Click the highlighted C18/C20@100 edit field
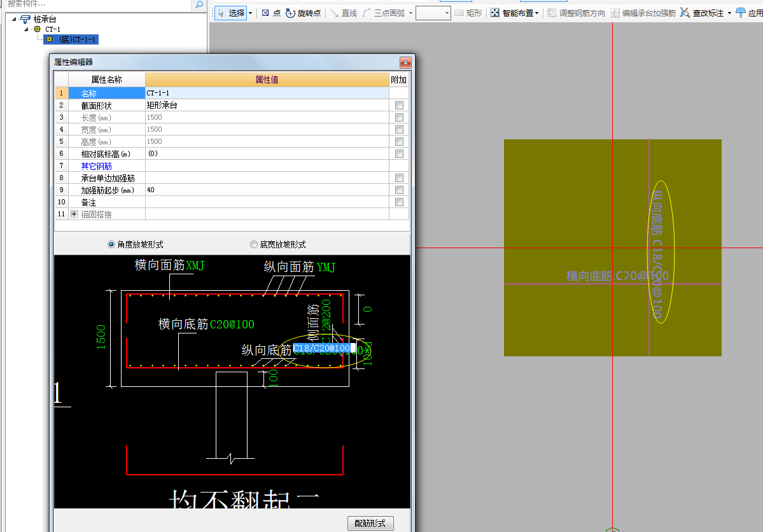Viewport: 763px width, 532px height. pos(325,348)
